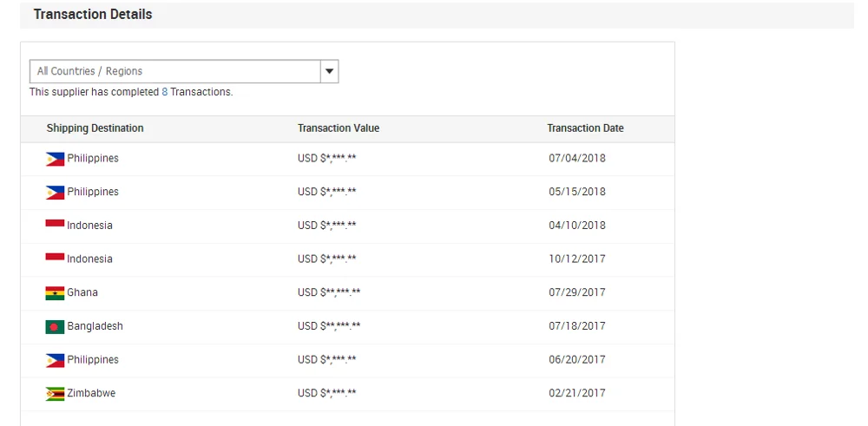868x426 pixels.
Task: Click the Philippines flag in the 05/15/2018 row
Action: point(55,192)
